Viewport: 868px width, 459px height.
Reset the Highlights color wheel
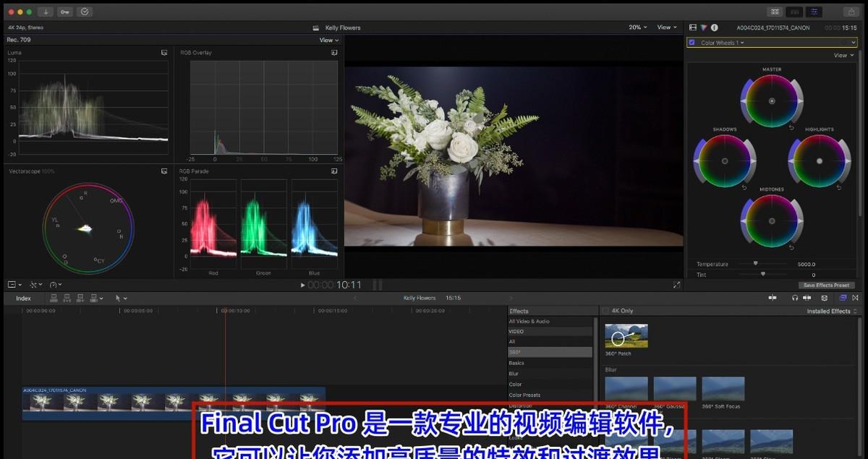pos(838,187)
